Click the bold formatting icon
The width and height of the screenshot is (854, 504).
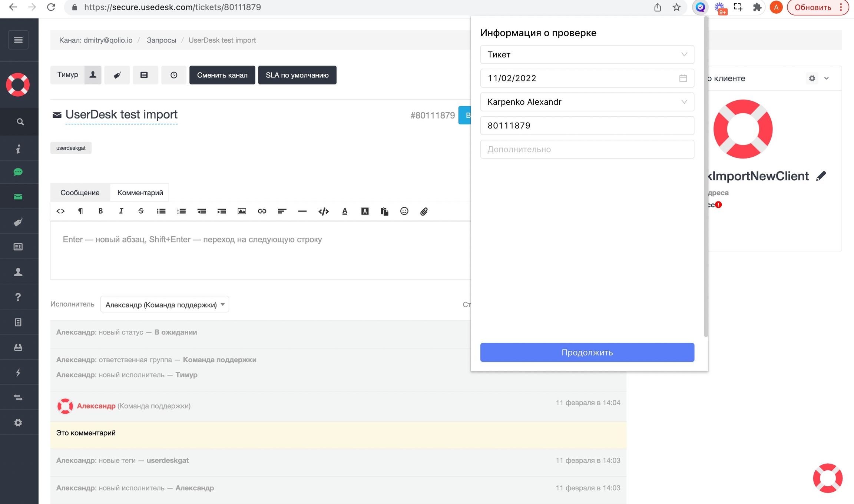[x=100, y=211]
